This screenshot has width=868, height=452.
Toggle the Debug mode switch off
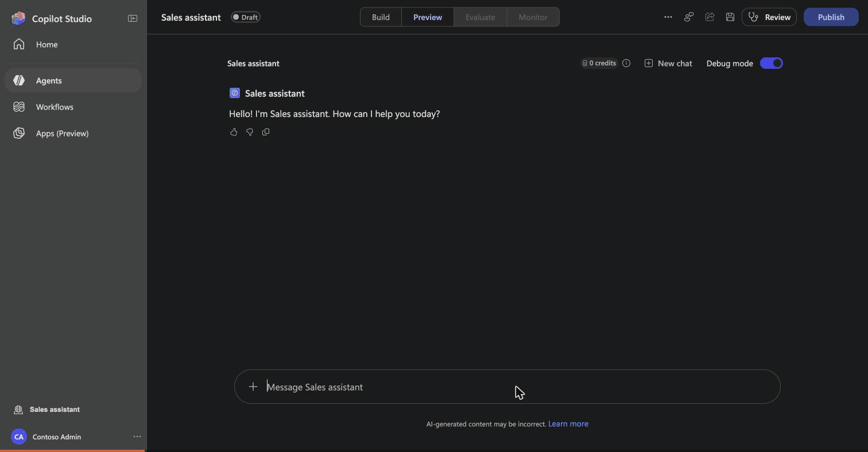[x=772, y=63]
